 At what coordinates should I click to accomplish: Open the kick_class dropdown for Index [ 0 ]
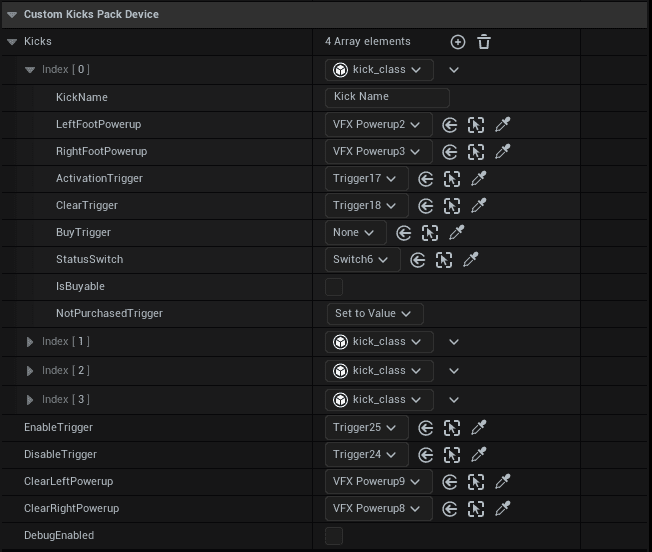pos(379,70)
